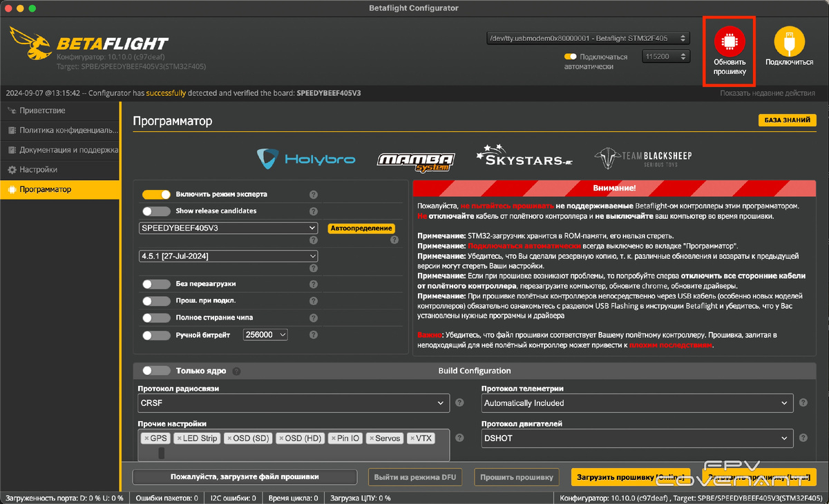The height and width of the screenshot is (504, 829).
Task: Remove the OSD (HD) tag with its x
Action: click(281, 438)
